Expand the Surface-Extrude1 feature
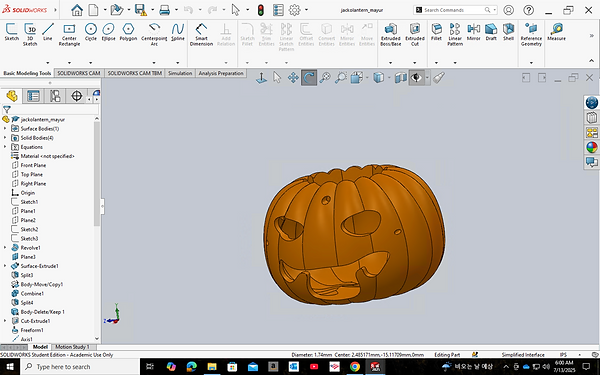 click(x=5, y=266)
